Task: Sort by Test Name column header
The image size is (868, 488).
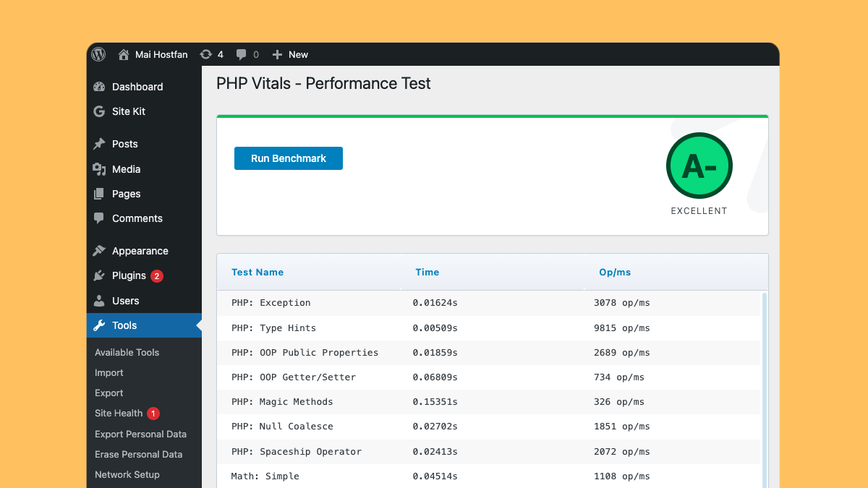Action: pyautogui.click(x=258, y=273)
